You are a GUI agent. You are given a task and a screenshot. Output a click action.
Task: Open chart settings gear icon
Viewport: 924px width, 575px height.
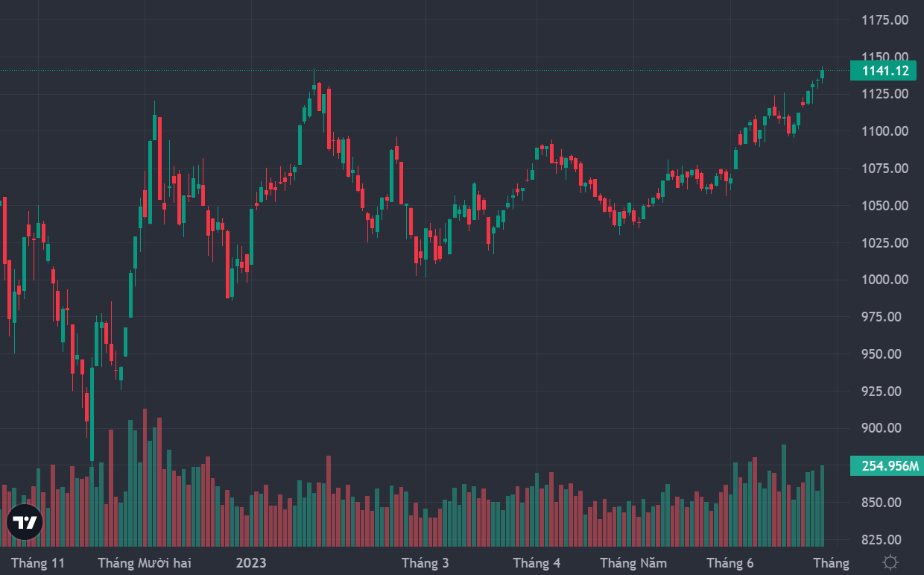tap(890, 562)
